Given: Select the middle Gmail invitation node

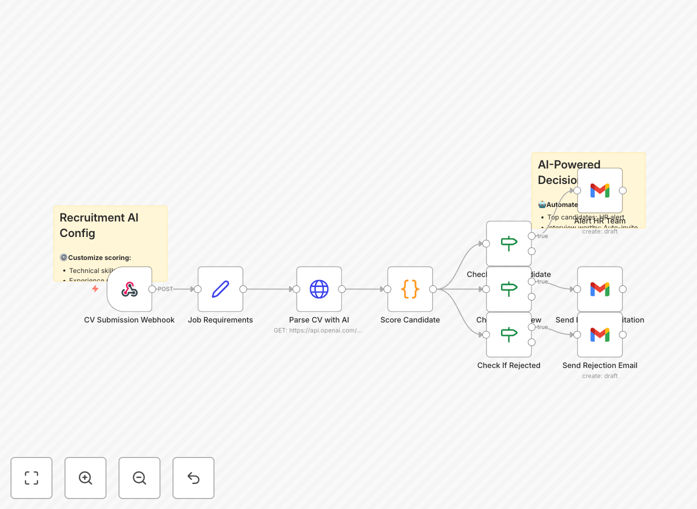Looking at the screenshot, I should (x=600, y=289).
